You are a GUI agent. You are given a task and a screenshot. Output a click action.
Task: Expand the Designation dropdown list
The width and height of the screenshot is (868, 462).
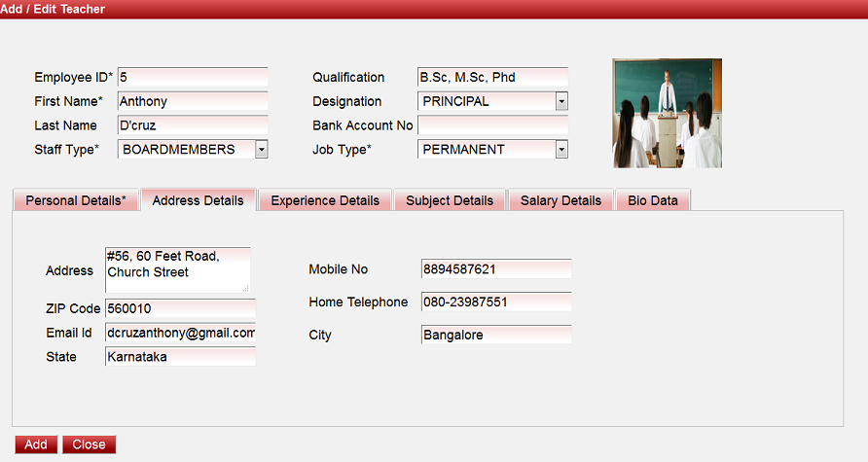click(x=561, y=101)
